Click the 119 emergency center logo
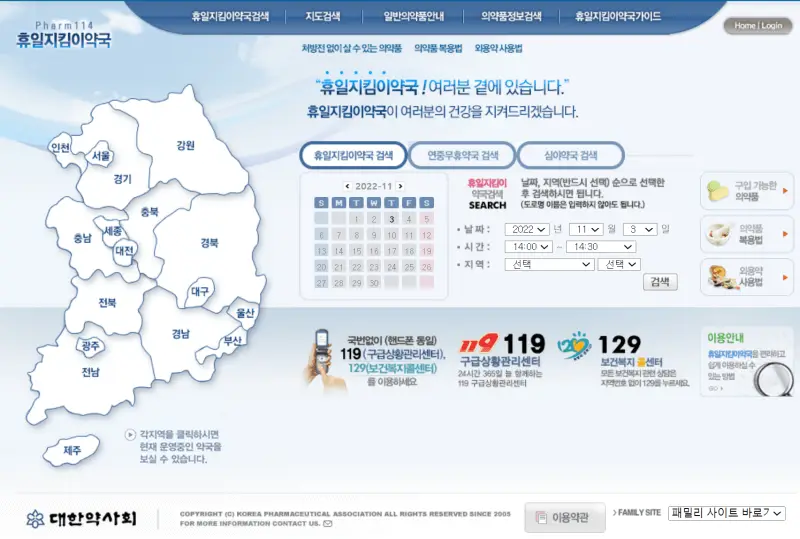This screenshot has width=800, height=539. click(x=479, y=344)
